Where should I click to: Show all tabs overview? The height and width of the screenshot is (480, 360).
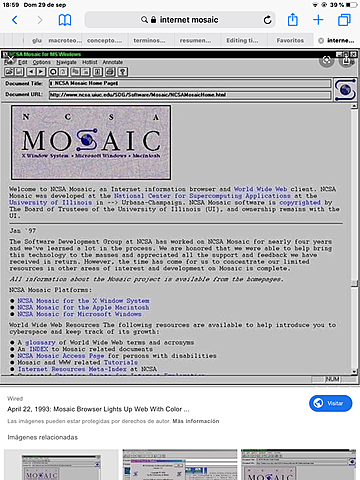click(344, 20)
